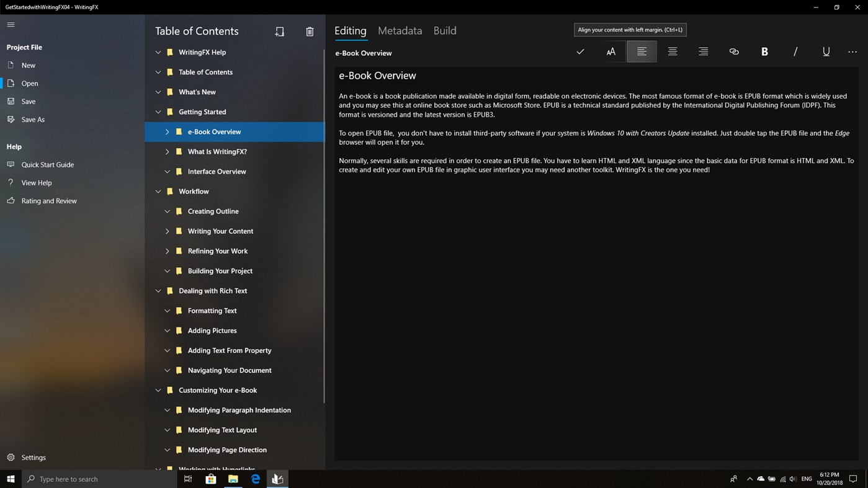
Task: Collapse the Workflow chapter
Action: pos(158,191)
